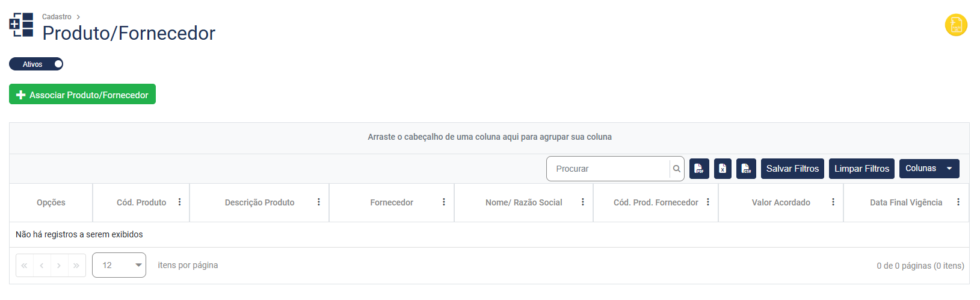Open Fornecedor column menu

tap(443, 202)
